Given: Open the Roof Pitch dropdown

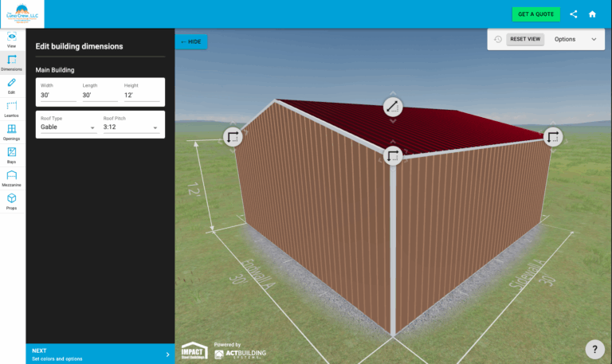Looking at the screenshot, I should click(131, 127).
